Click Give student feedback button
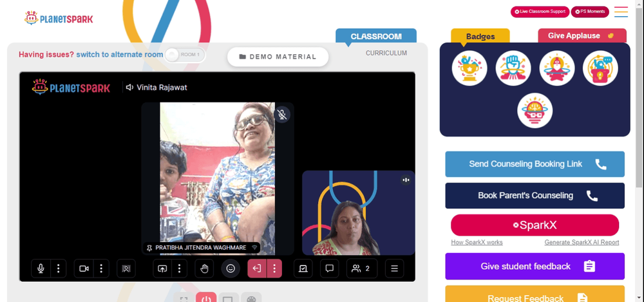The image size is (644, 302). pyautogui.click(x=535, y=266)
